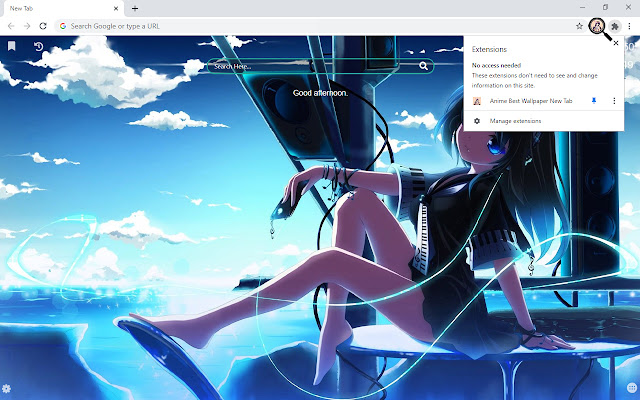Go back with the browser back arrow
The height and width of the screenshot is (400, 640).
pyautogui.click(x=11, y=26)
